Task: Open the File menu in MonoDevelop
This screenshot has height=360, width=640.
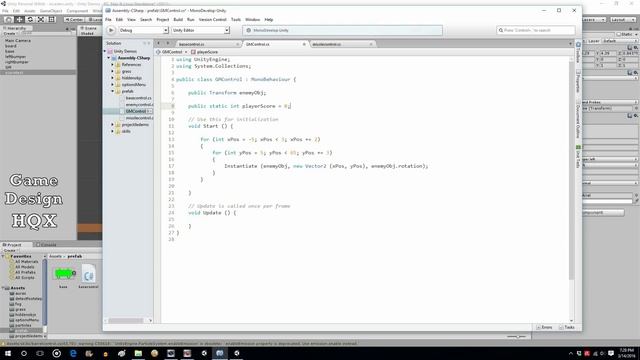Action: (x=108, y=20)
